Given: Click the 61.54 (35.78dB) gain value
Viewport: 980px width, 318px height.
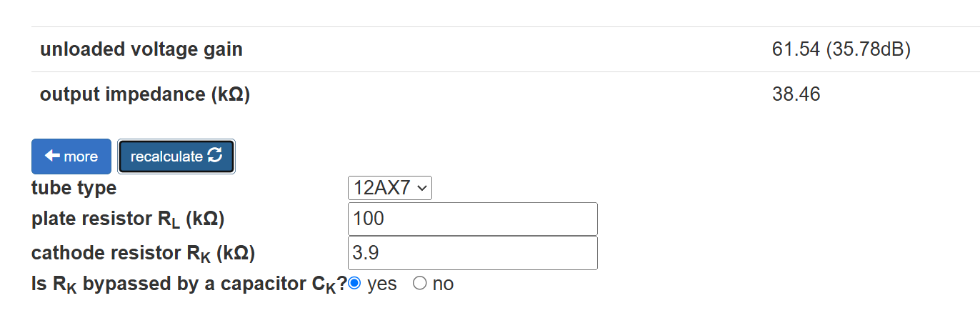Looking at the screenshot, I should [x=841, y=49].
